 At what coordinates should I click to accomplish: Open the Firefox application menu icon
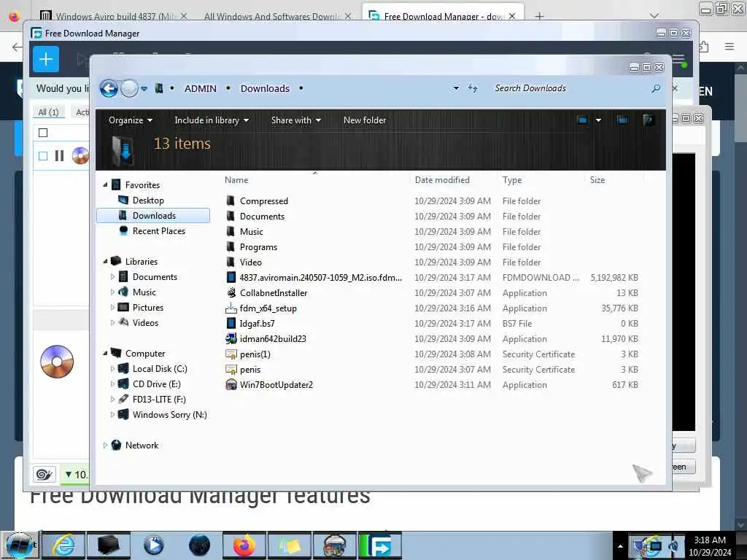tap(729, 46)
